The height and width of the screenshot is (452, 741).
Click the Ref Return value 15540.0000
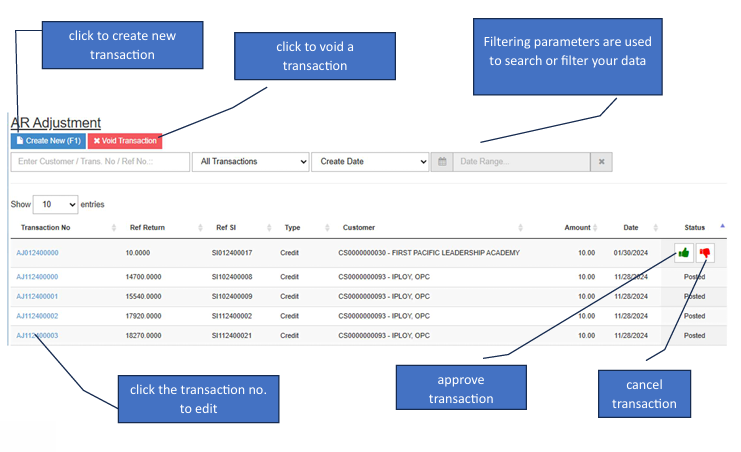click(143, 296)
